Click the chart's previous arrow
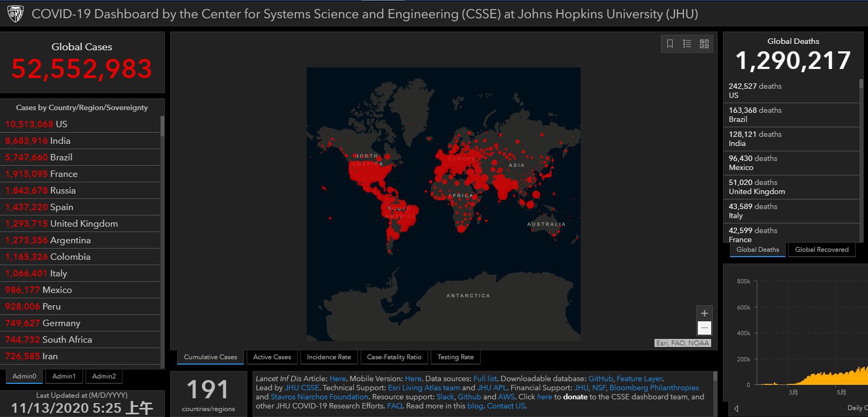868x417 pixels. [736, 408]
